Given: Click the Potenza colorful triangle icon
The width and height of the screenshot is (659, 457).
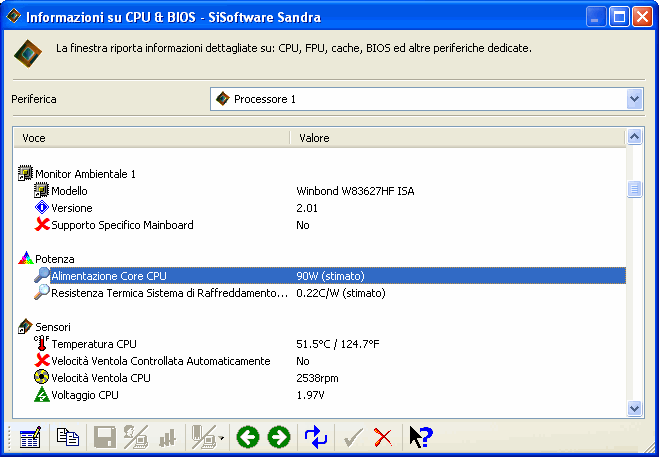Looking at the screenshot, I should pyautogui.click(x=26, y=258).
